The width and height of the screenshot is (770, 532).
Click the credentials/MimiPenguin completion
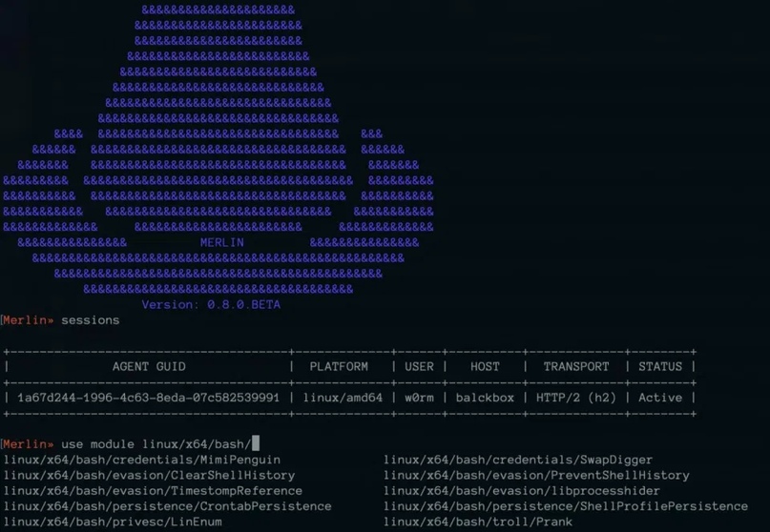click(x=142, y=460)
